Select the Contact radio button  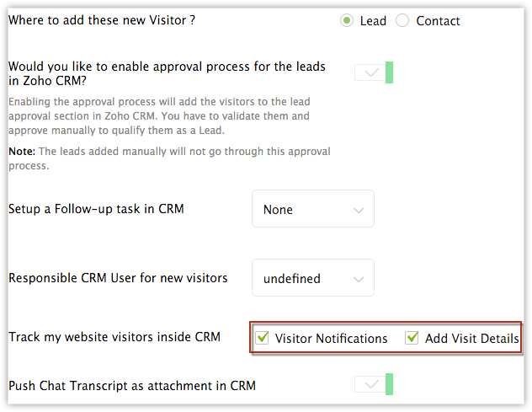click(402, 21)
